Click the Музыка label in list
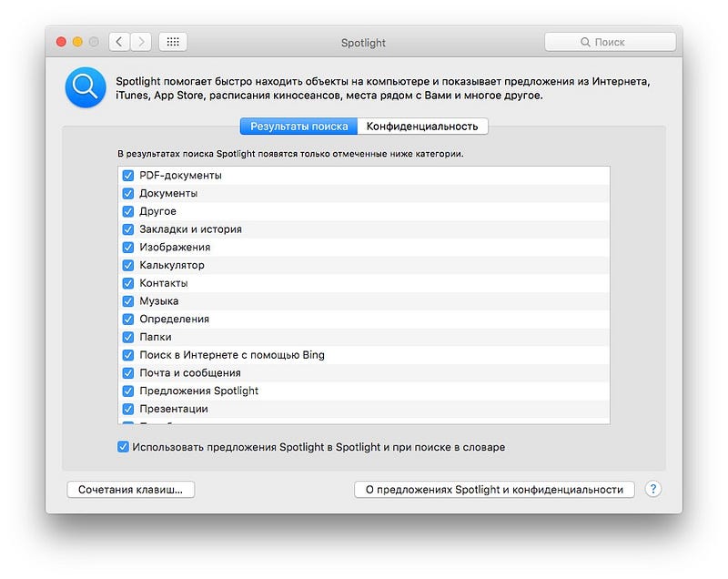728x579 pixels. (158, 301)
